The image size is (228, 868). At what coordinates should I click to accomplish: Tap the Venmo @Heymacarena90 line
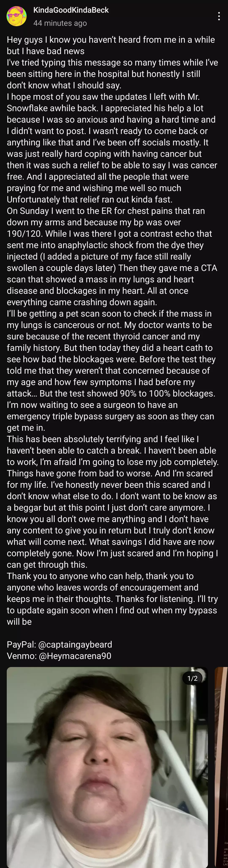(59, 656)
